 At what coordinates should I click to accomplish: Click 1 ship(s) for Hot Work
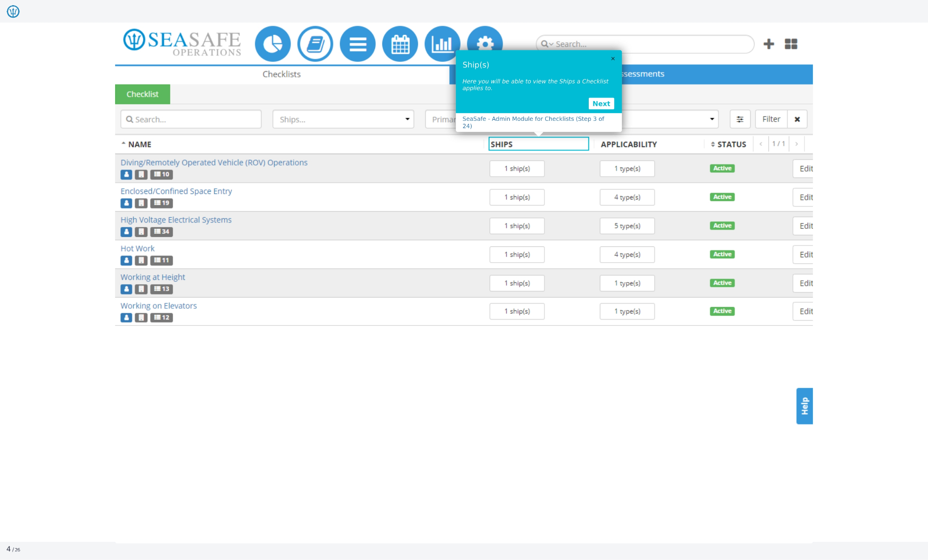(517, 255)
